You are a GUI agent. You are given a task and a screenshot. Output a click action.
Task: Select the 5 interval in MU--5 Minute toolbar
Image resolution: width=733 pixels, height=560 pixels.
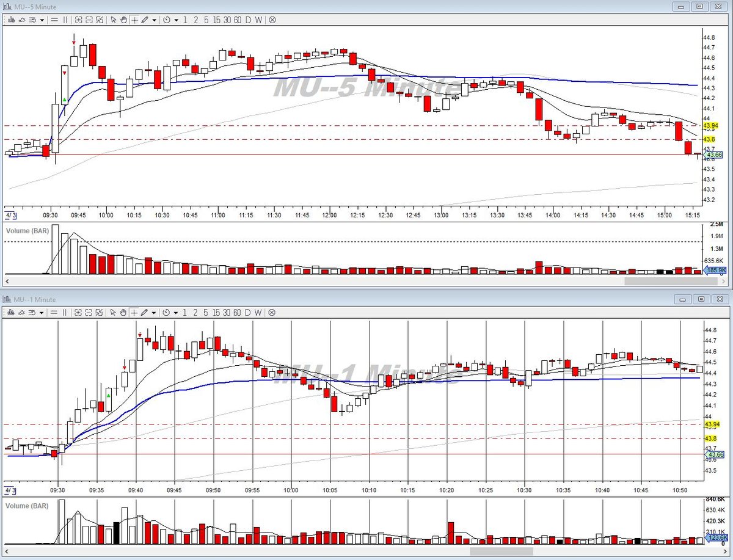coord(206,20)
